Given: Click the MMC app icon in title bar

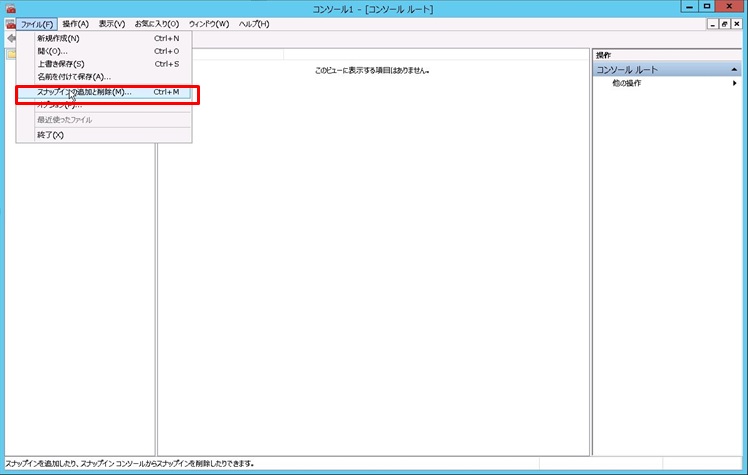Looking at the screenshot, I should tap(10, 8).
